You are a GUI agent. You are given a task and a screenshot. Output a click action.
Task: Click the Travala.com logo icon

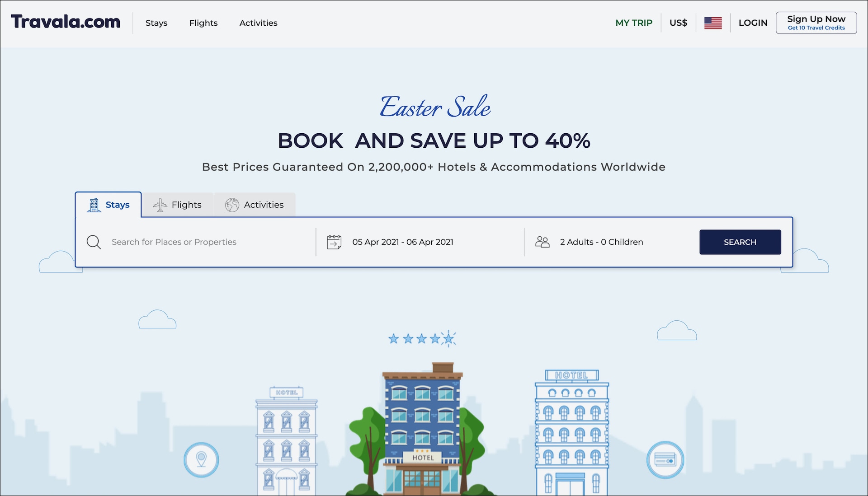click(x=67, y=23)
